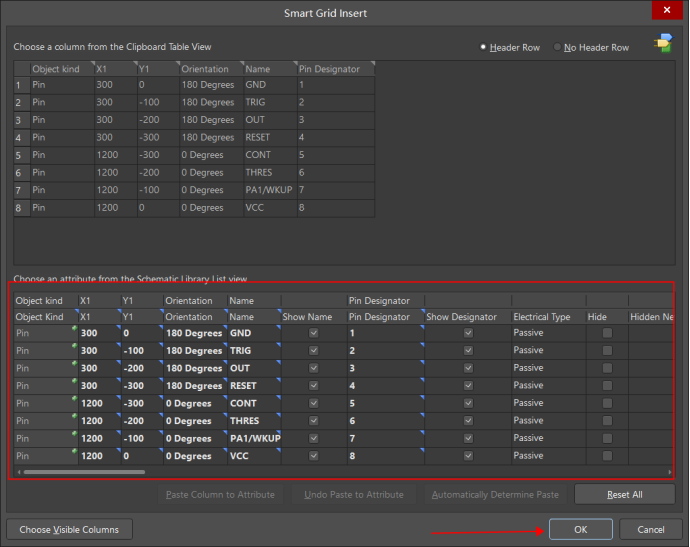
Task: Toggle Show Name checkbox for GND pin
Action: [314, 333]
